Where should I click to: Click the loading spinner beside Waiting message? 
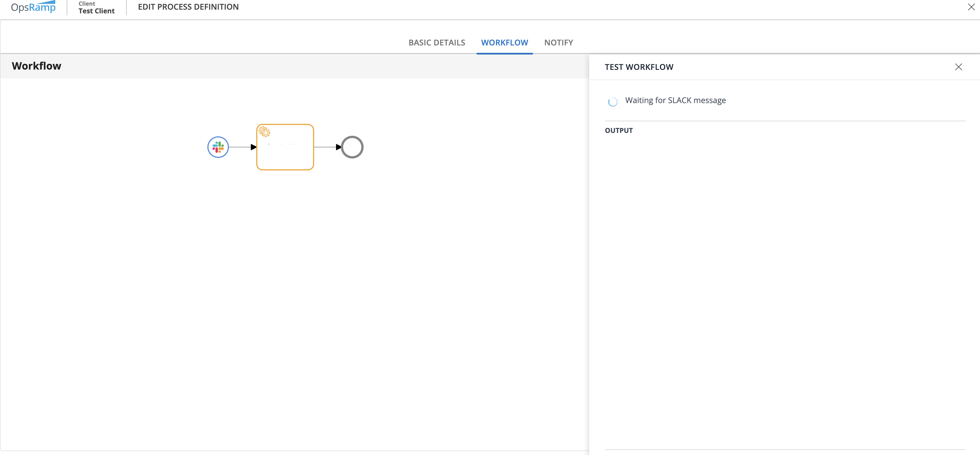coord(612,102)
